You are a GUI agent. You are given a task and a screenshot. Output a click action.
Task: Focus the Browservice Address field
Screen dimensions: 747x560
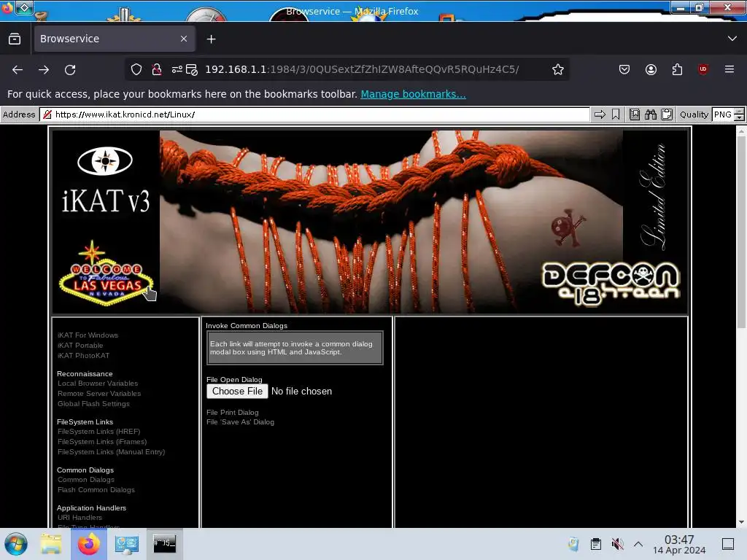[315, 114]
